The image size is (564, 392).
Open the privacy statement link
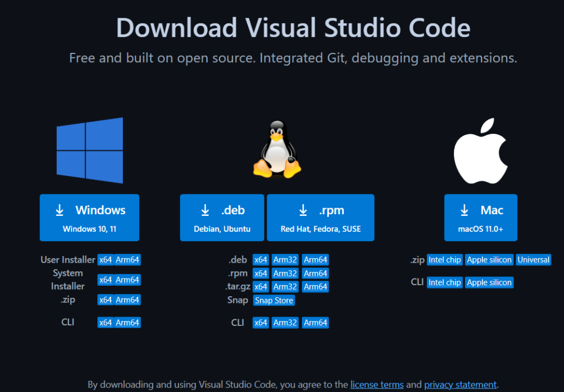460,384
